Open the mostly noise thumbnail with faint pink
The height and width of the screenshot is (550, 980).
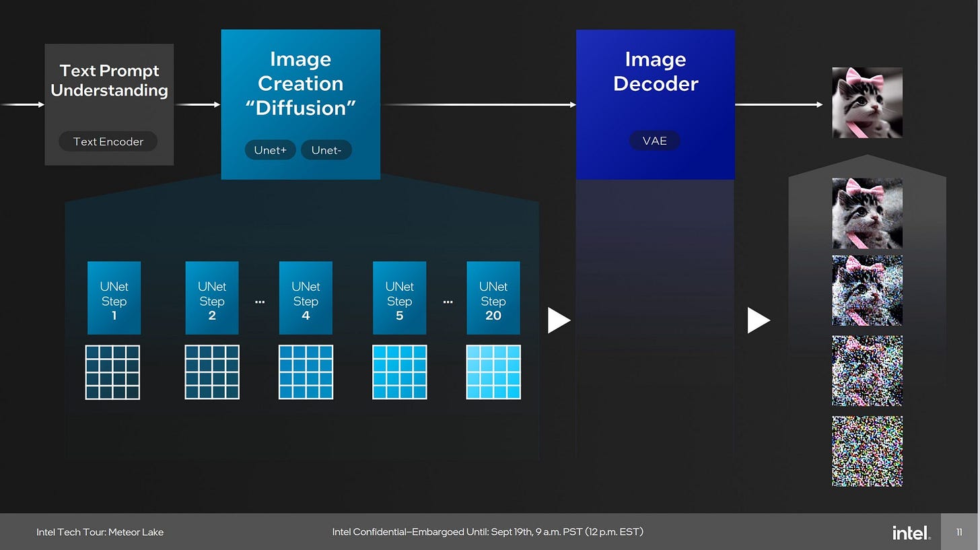(867, 371)
